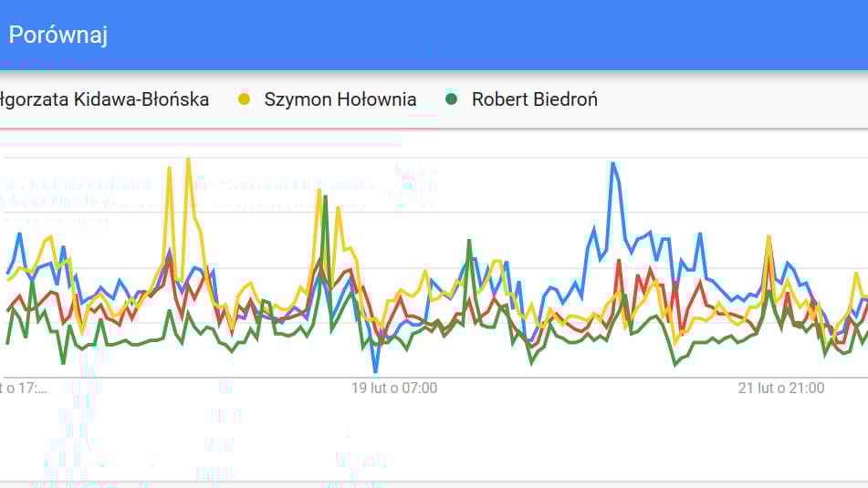Image resolution: width=868 pixels, height=488 pixels.
Task: Click the highest yellow peak on the chart
Action: (x=189, y=160)
